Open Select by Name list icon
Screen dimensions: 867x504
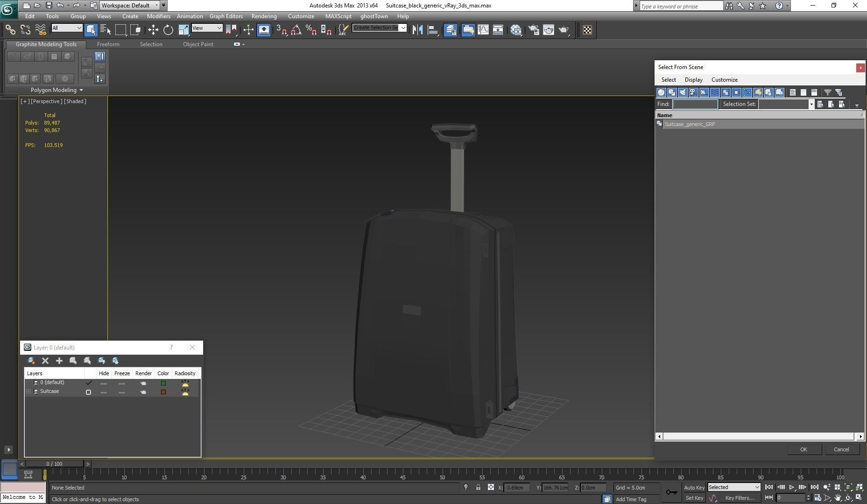pyautogui.click(x=106, y=30)
